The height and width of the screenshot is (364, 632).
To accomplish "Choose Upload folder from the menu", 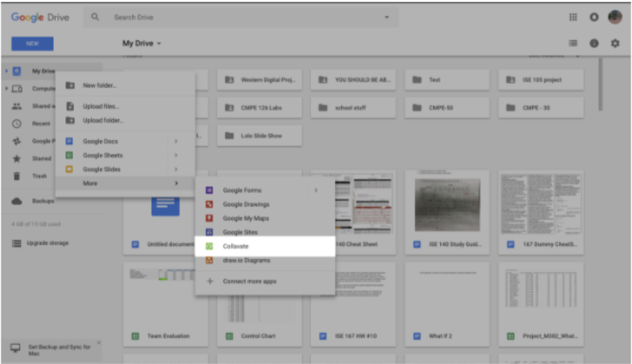I will (125, 120).
